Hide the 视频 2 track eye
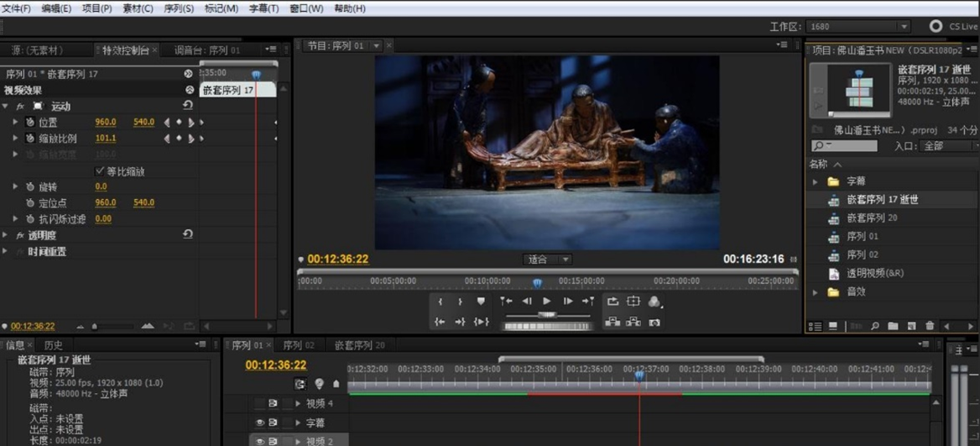This screenshot has height=446, width=980. (x=260, y=440)
